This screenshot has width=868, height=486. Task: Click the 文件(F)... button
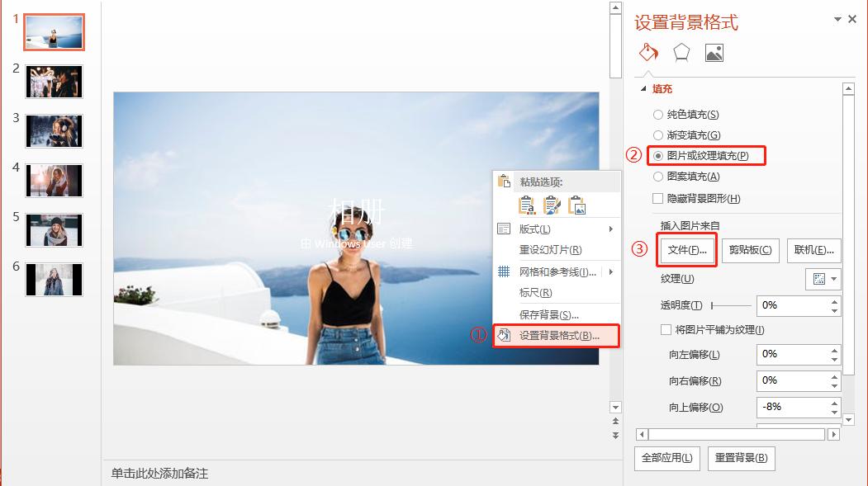tap(687, 251)
